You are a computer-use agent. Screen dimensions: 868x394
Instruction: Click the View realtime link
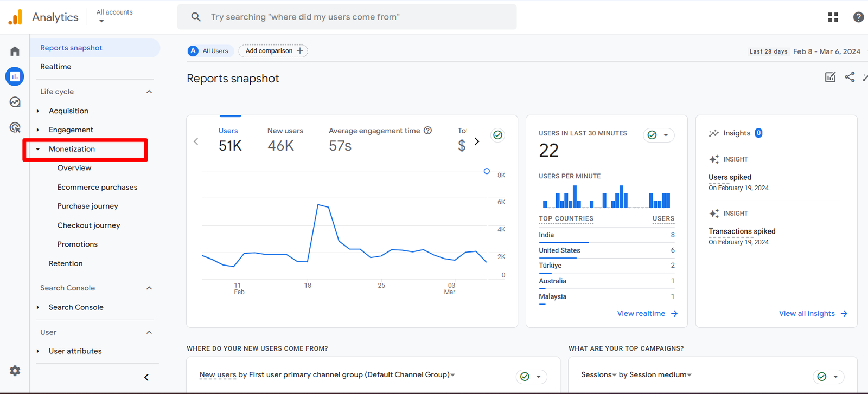tap(648, 313)
